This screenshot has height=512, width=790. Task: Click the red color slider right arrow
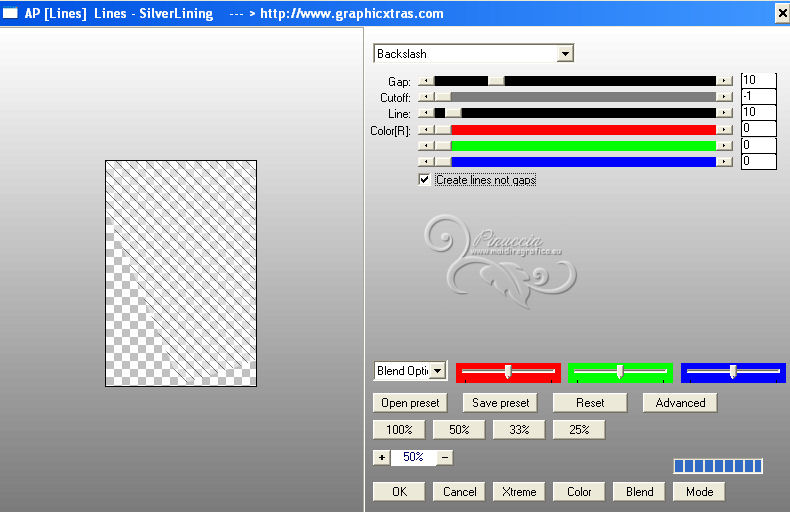[x=725, y=130]
